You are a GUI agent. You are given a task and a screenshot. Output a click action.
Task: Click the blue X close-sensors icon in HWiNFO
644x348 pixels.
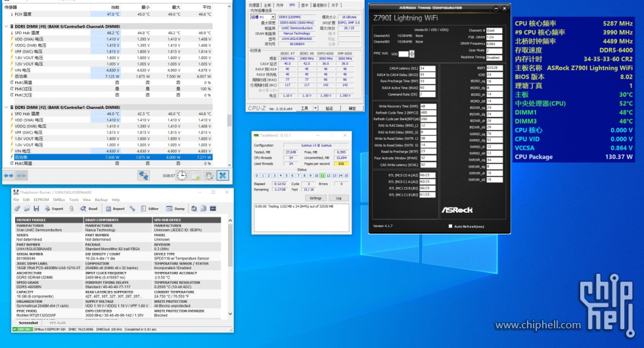(223, 176)
